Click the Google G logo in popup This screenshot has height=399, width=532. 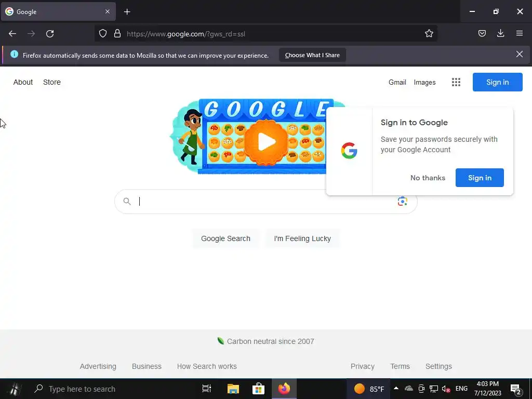(349, 151)
